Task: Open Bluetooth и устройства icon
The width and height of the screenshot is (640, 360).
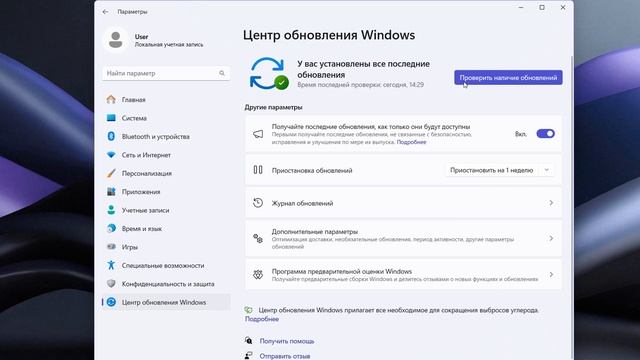Action: pos(111,136)
